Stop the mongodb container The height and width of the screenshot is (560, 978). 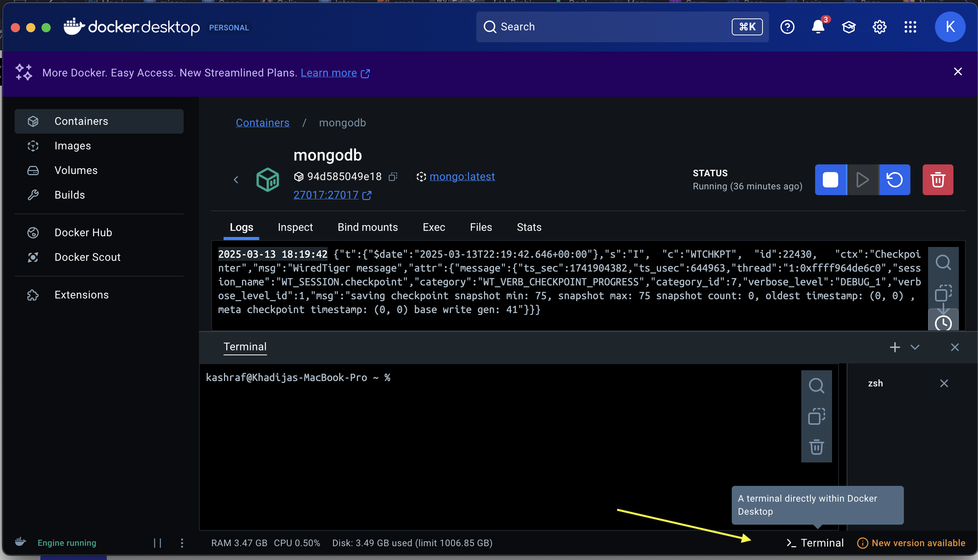coord(831,180)
